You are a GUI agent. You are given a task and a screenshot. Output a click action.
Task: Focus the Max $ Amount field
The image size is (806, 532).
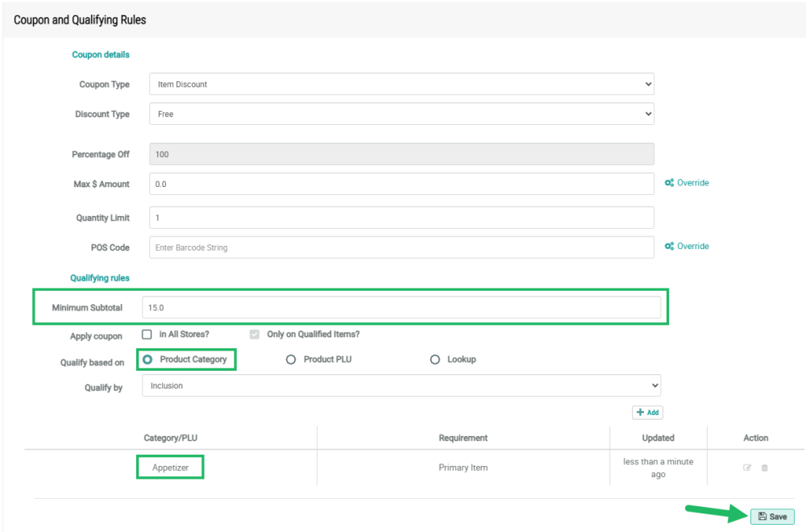coord(401,184)
